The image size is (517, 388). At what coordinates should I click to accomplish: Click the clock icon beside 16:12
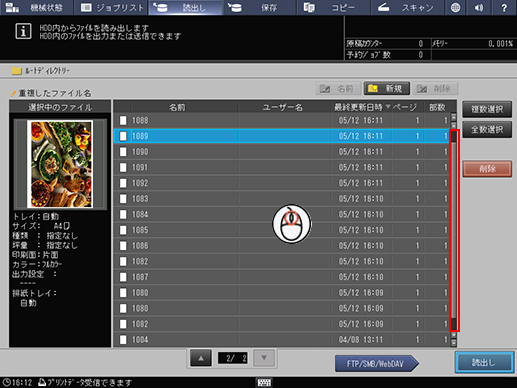pos(6,382)
